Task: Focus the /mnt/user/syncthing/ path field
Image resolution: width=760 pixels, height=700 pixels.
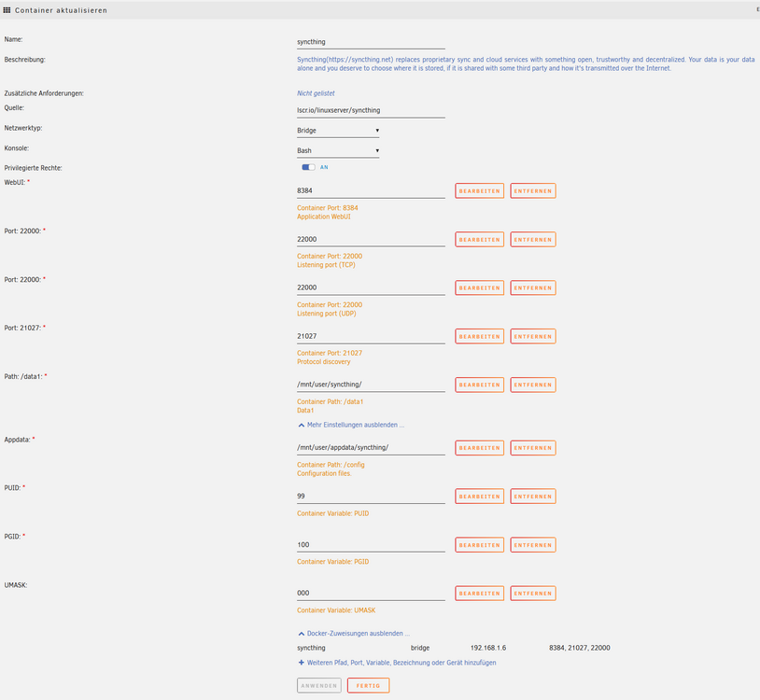Action: (x=371, y=385)
